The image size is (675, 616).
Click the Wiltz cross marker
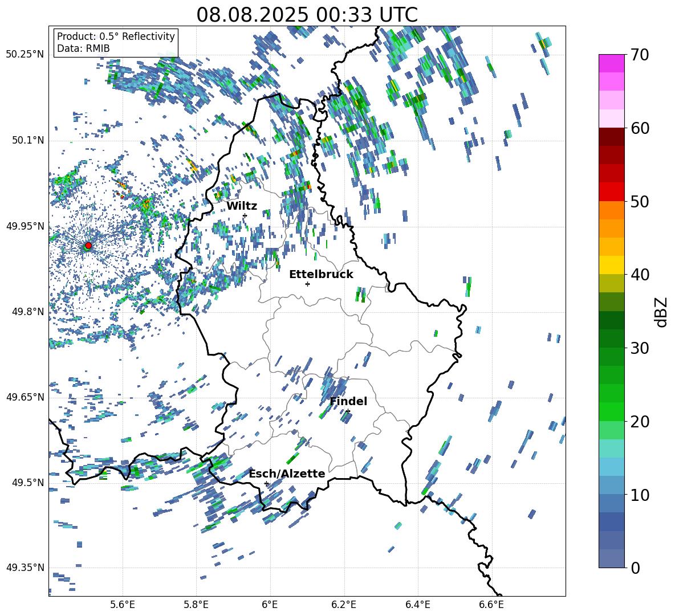245,215
